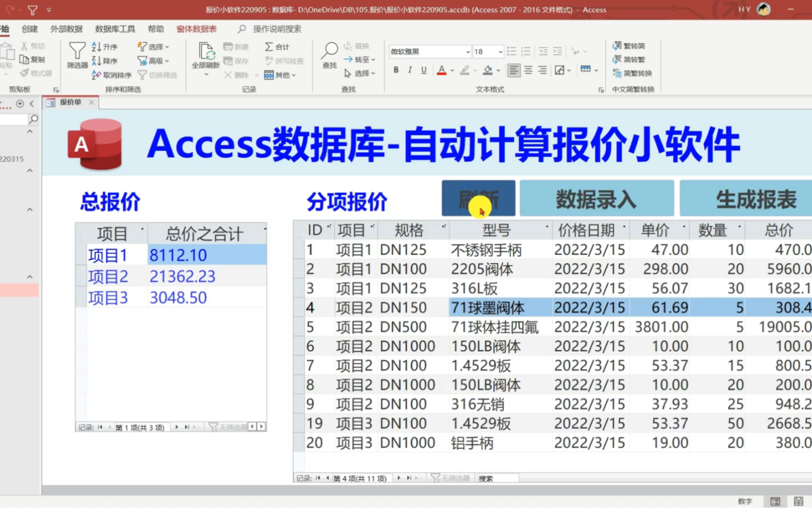Go to first record in 总报价 navigator
Screen dimensions: 812x508
click(100, 427)
